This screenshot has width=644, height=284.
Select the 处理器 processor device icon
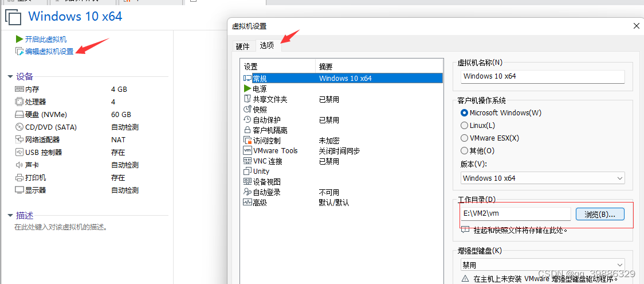point(19,102)
